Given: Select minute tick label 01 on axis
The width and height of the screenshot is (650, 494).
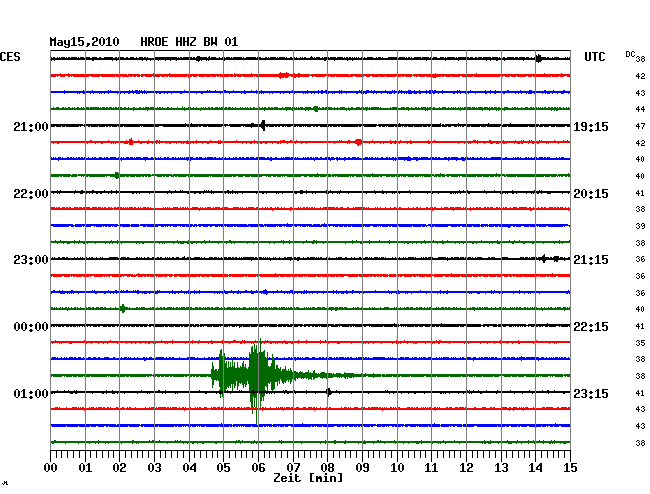Looking at the screenshot, I should tap(85, 467).
